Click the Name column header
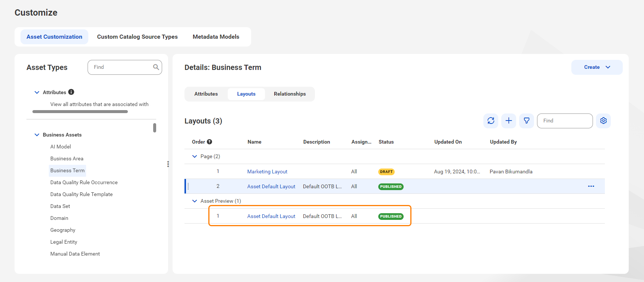The height and width of the screenshot is (282, 644). (x=254, y=142)
